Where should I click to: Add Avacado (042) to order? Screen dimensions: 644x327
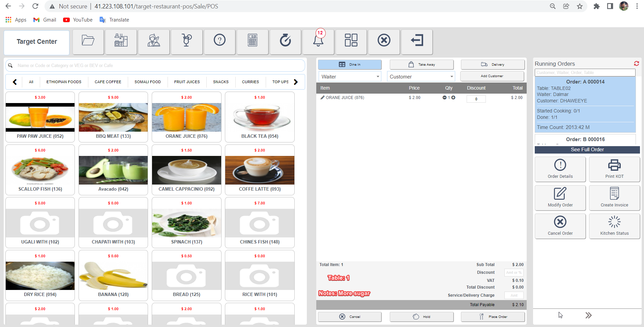[x=113, y=170]
